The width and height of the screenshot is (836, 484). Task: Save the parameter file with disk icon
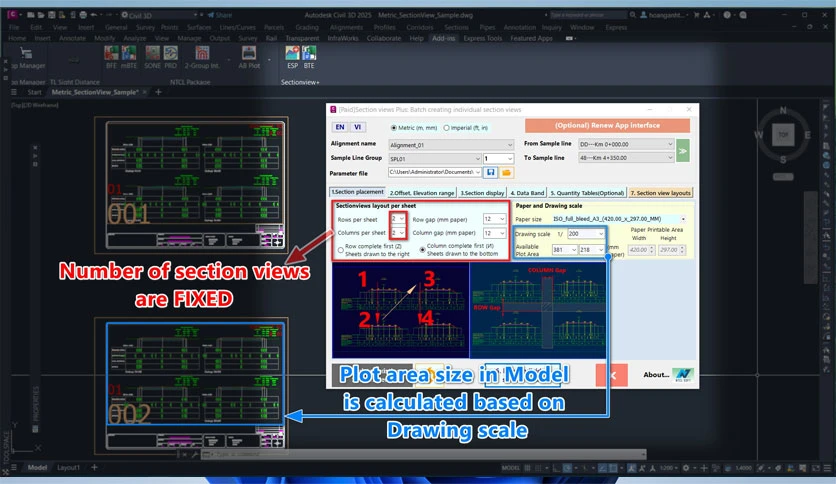coord(491,172)
